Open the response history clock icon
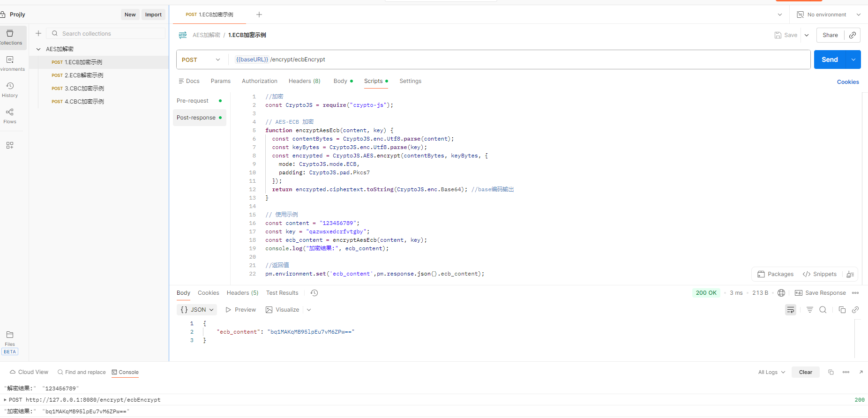The height and width of the screenshot is (418, 868). pyautogui.click(x=314, y=293)
